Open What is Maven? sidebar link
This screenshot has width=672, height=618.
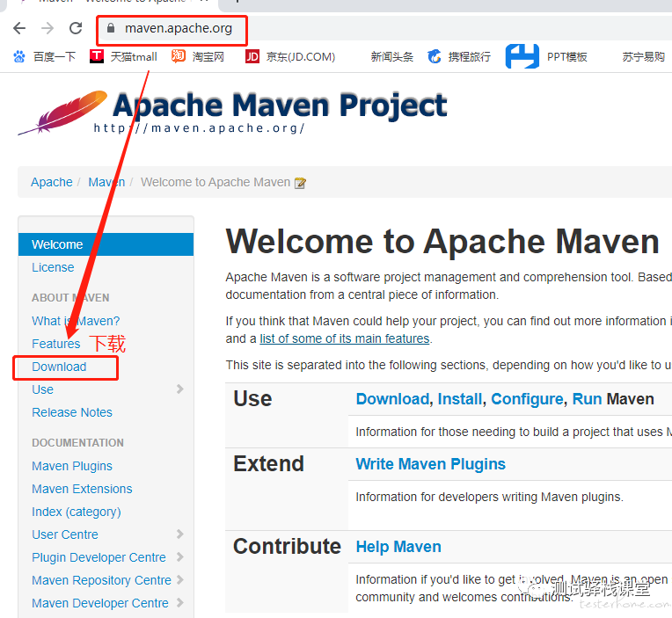pyautogui.click(x=76, y=321)
